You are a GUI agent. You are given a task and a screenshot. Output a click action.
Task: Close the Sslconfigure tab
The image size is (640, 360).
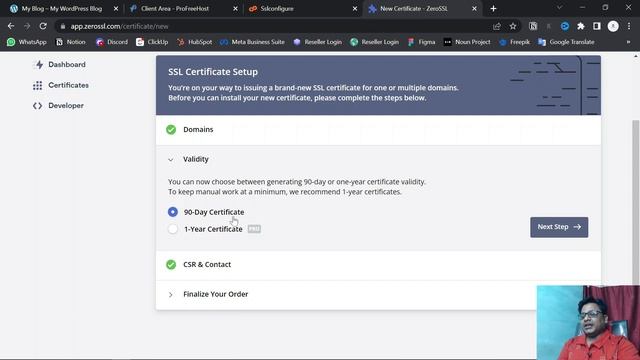tap(355, 9)
